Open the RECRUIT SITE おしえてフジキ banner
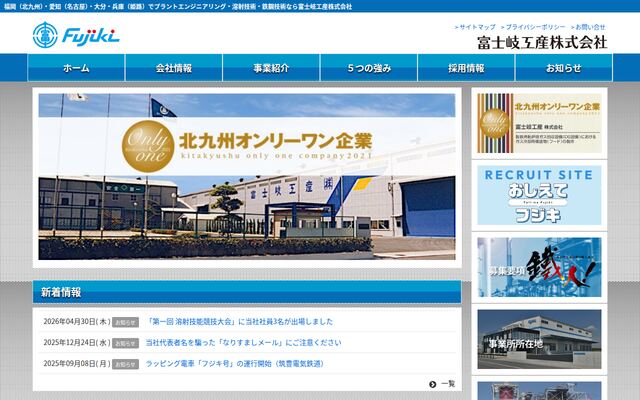This screenshot has height=400, width=640. [x=539, y=195]
